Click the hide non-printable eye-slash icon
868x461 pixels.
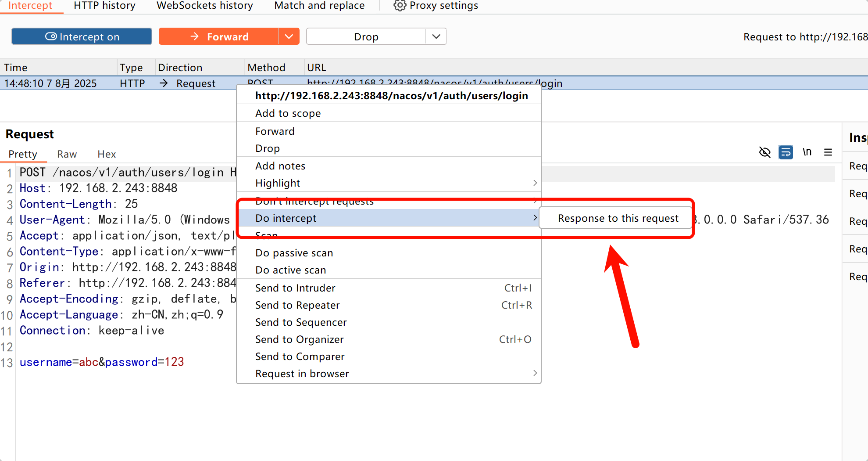(764, 152)
